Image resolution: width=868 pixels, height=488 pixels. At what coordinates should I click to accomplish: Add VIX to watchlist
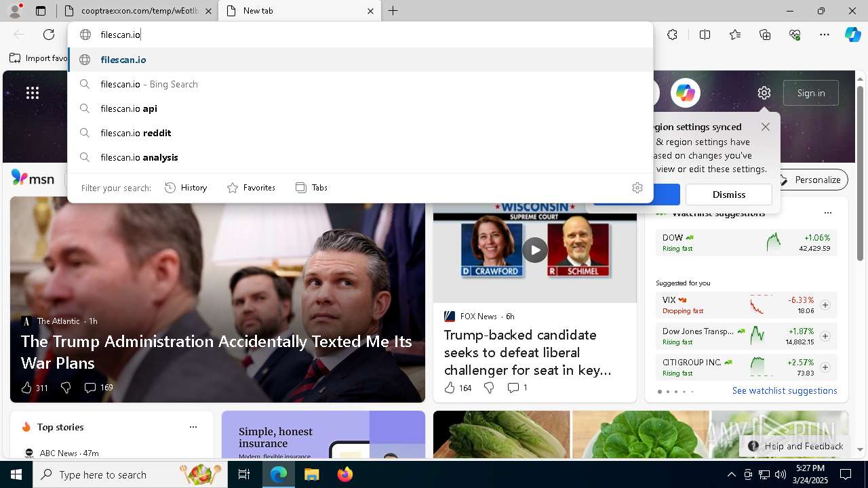(825, 305)
